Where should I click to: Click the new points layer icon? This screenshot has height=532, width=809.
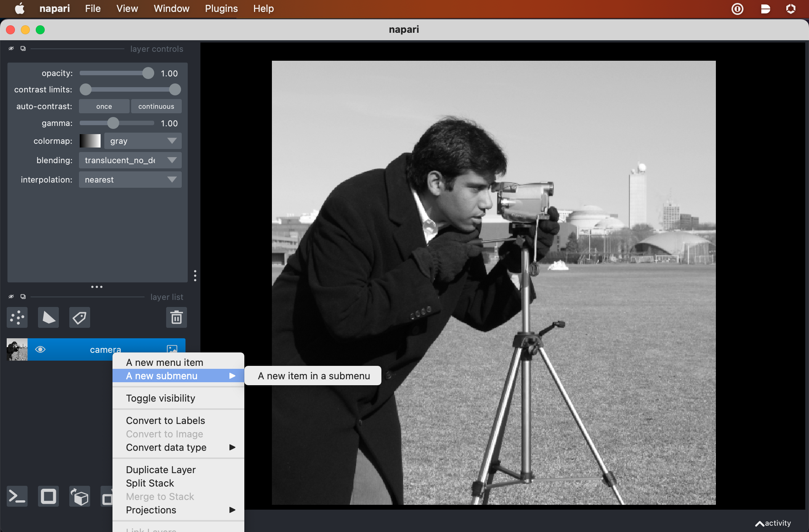(17, 317)
